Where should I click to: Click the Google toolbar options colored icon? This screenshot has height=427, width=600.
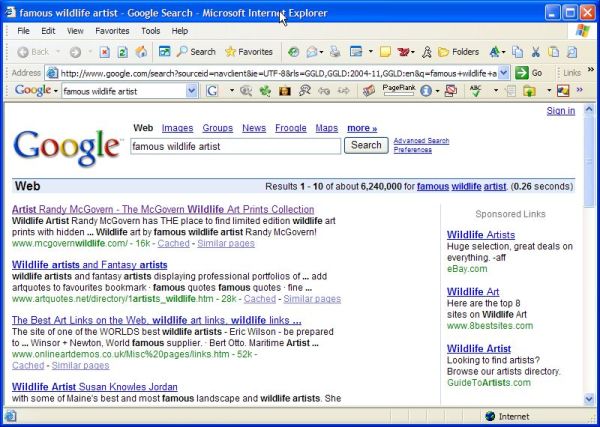(563, 91)
